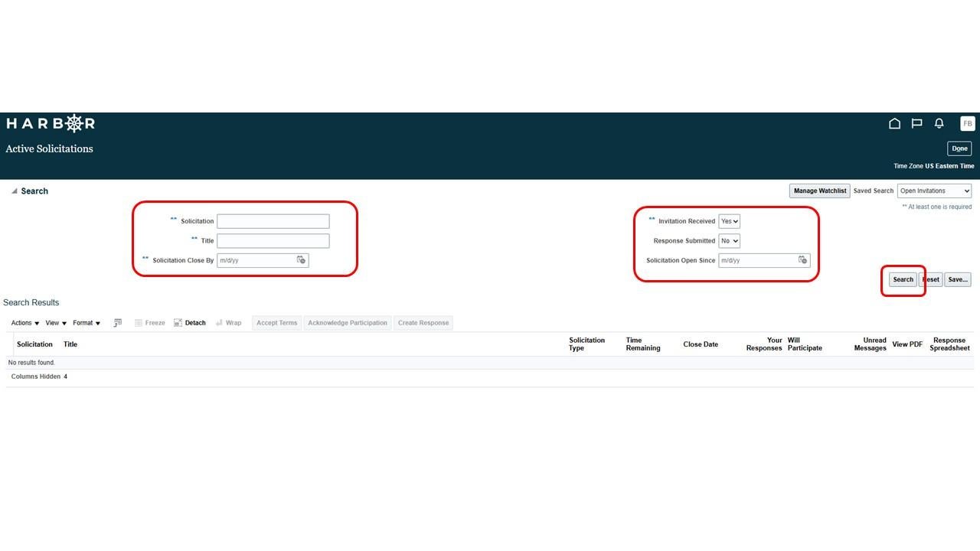This screenshot has height=551, width=980.
Task: Click the Reset button
Action: pos(930,279)
